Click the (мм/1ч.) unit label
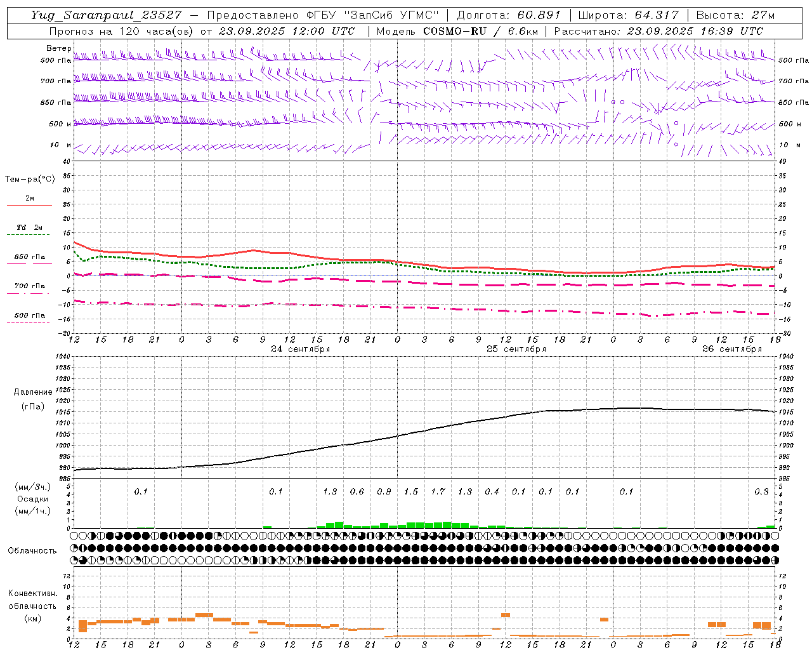812x650 pixels. [x=33, y=511]
